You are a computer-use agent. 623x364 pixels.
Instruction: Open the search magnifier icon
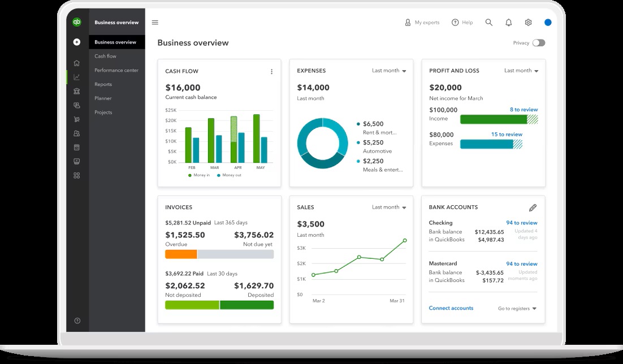pos(489,23)
